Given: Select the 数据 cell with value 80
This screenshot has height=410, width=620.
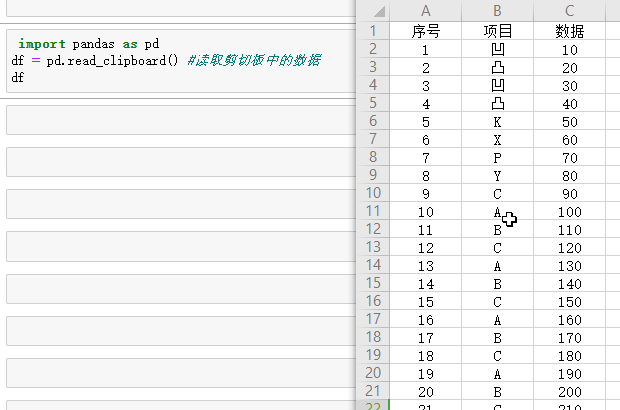Looking at the screenshot, I should pos(569,176).
